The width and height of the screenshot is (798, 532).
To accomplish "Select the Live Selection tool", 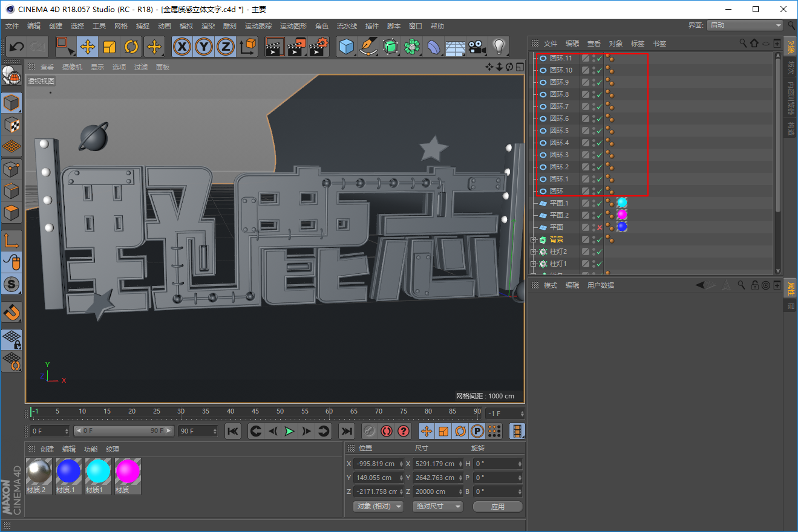I will (65, 47).
